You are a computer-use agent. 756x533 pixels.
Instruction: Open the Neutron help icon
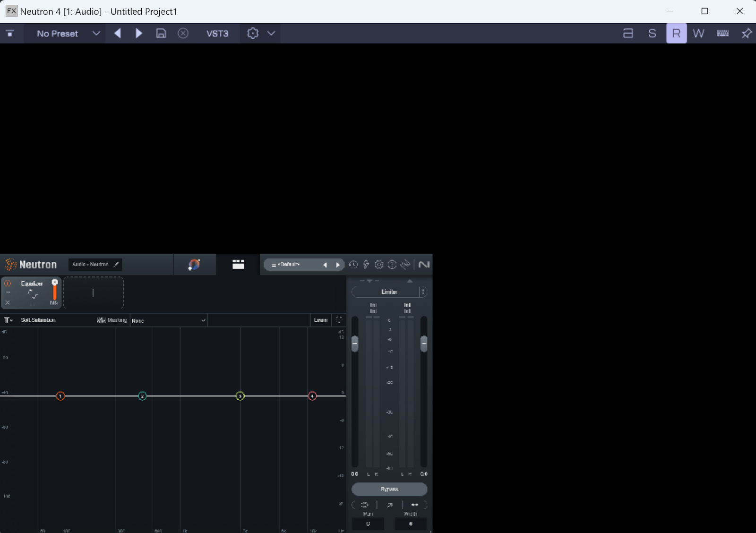coord(392,265)
